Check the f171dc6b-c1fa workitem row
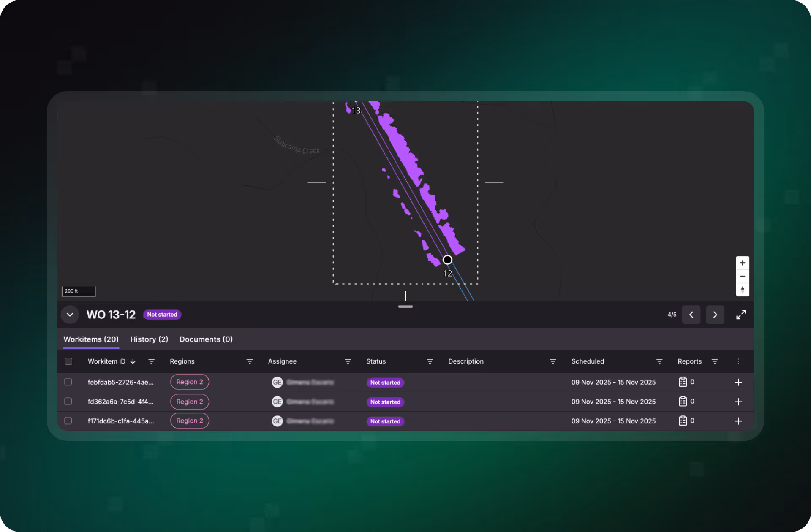The image size is (811, 532). click(x=68, y=421)
